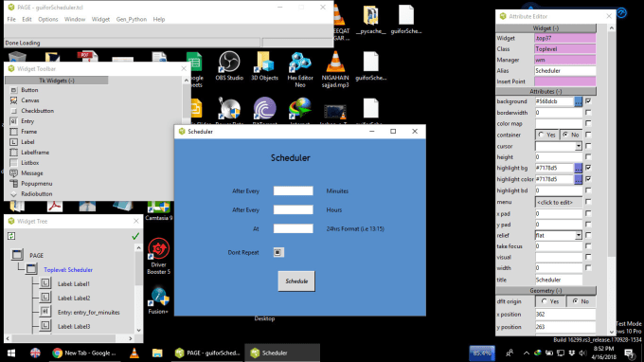Switch to PAGE guiforSched taskbar button

(x=207, y=353)
